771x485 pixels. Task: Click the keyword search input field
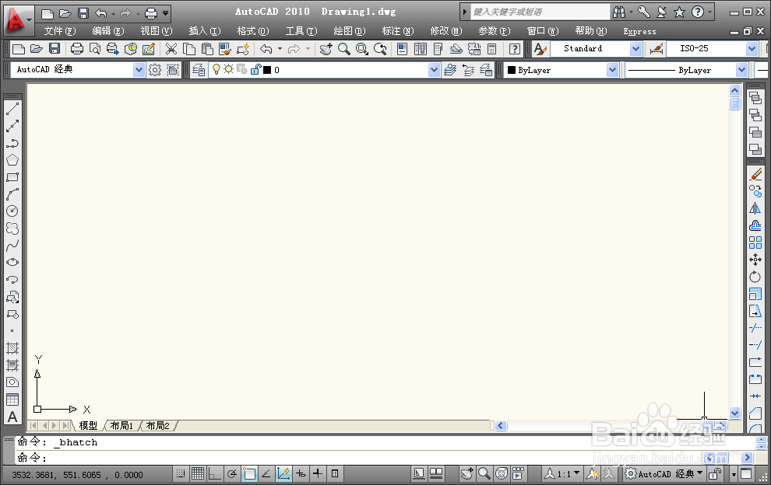click(540, 12)
